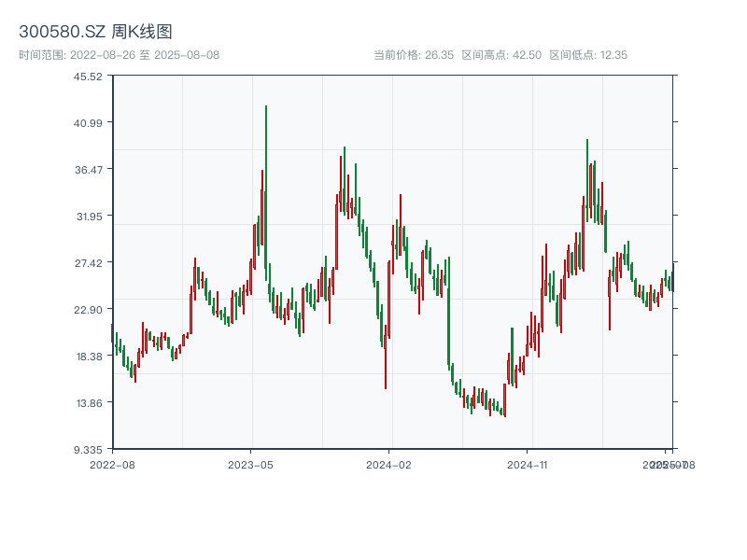Click y-axis label 13.86

(x=90, y=403)
